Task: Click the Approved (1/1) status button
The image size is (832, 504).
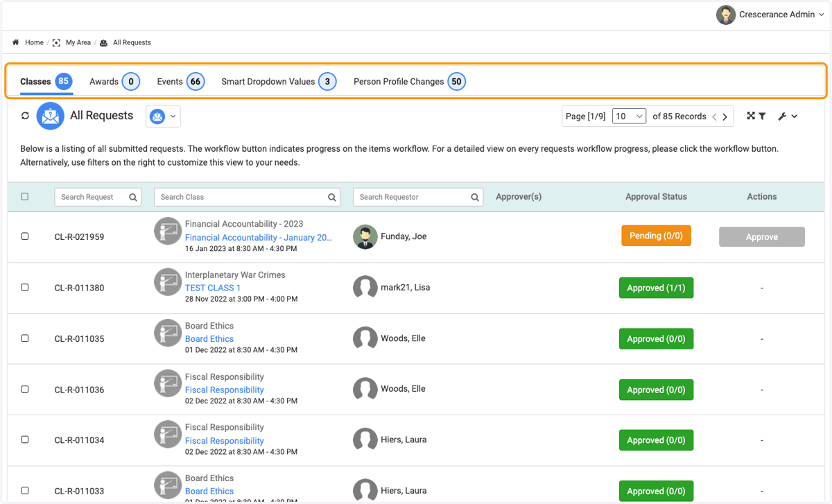Action: pyautogui.click(x=656, y=288)
